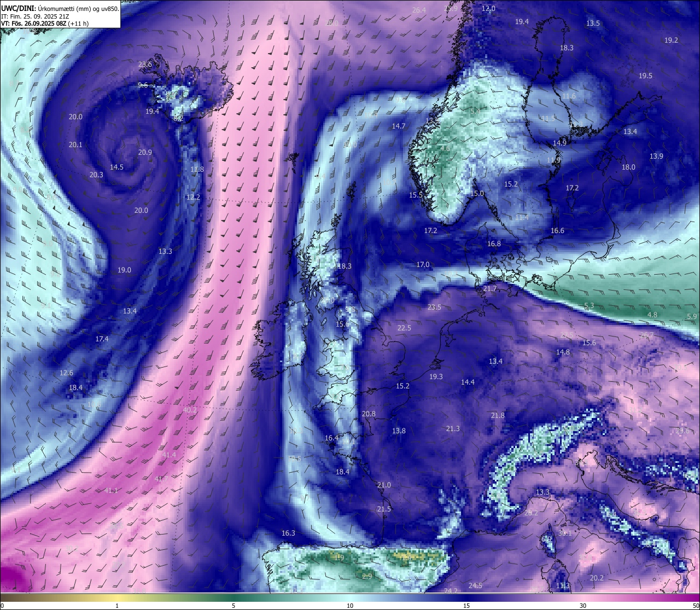Image resolution: width=700 pixels, height=610 pixels.
Task: Click the 16.8 value on the map
Action: click(x=494, y=243)
